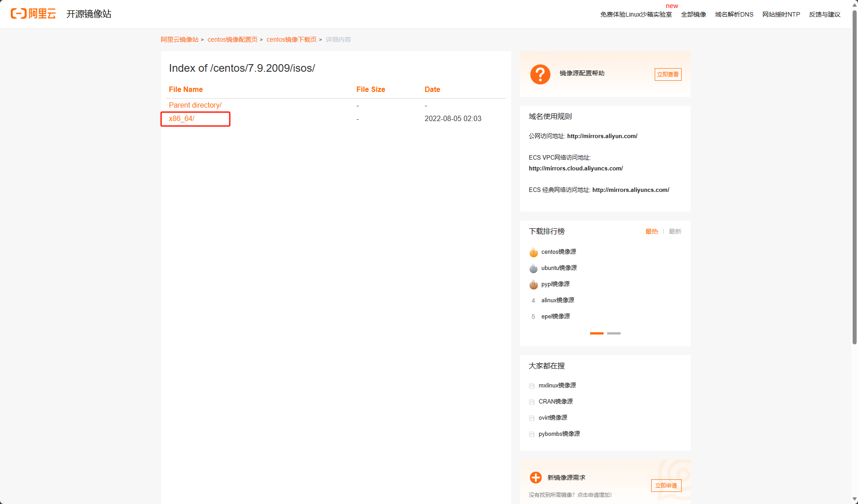
Task: Click the orange first-page carousel indicator
Action: (596, 334)
